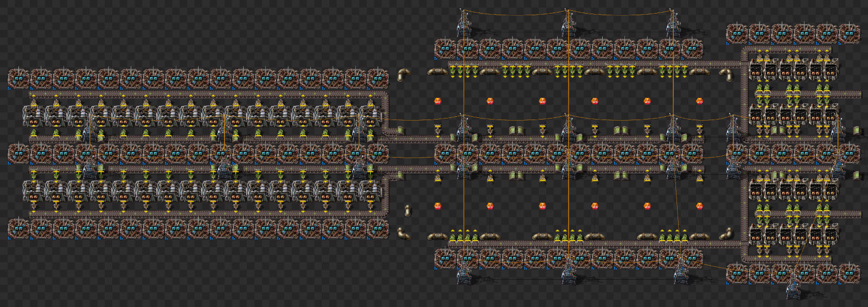Click first beacon in left block's bottom row
This screenshot has height=307, width=868.
18,228
